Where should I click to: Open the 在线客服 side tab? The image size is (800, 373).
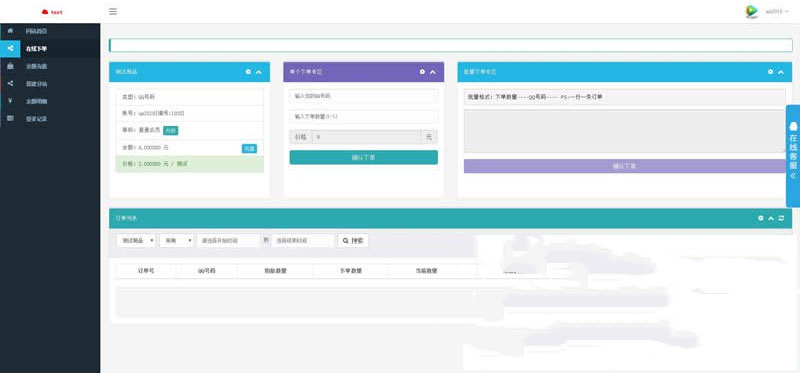[x=793, y=156]
